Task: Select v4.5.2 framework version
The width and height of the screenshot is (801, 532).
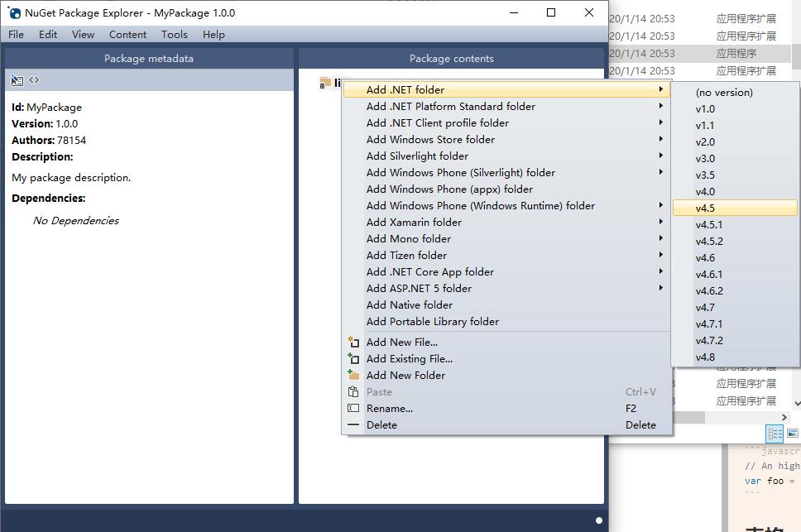Action: click(x=735, y=241)
